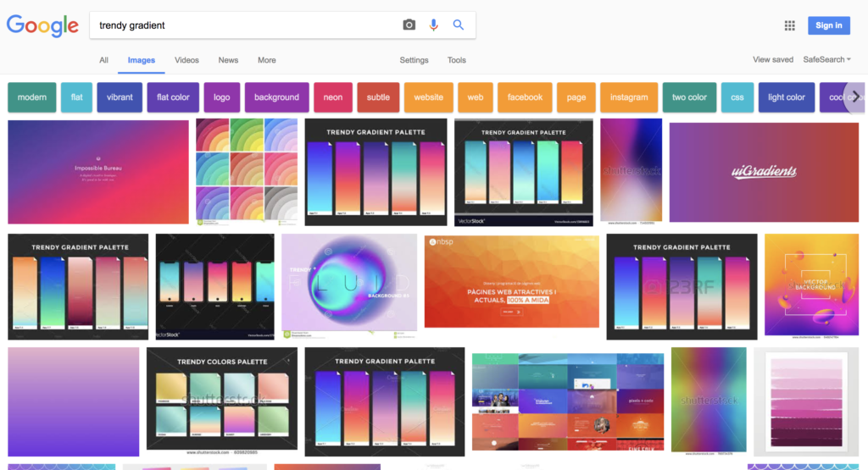Open the Google apps grid icon
This screenshot has width=868, height=470.
pyautogui.click(x=789, y=25)
